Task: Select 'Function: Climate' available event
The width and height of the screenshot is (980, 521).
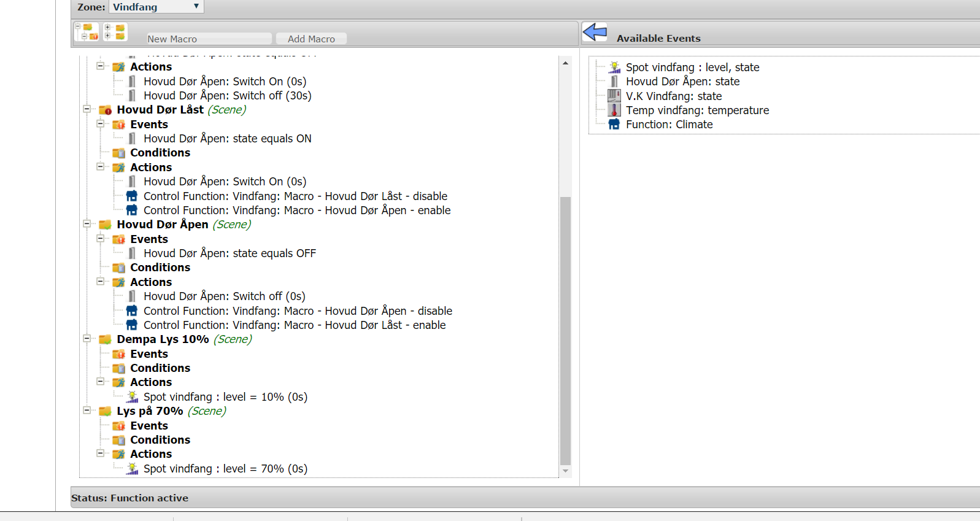Action: [x=669, y=125]
